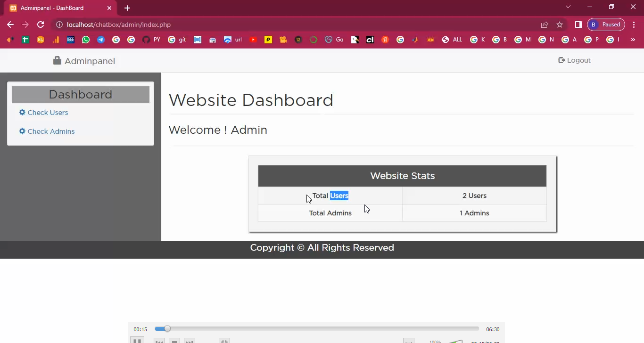Viewport: 644px width, 343px height.
Task: Open the YouTube bookmark
Action: 253,40
